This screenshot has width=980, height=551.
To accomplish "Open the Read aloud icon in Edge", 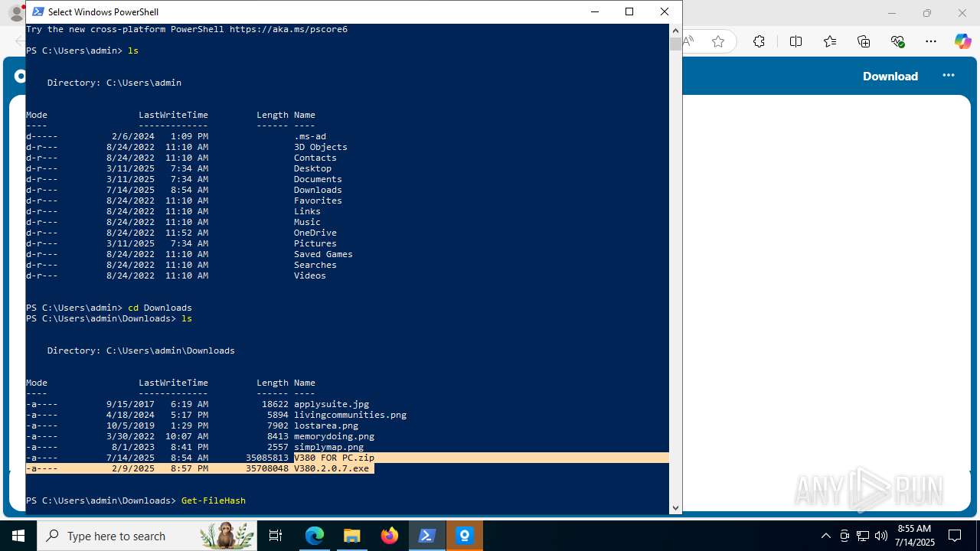I will [x=688, y=42].
